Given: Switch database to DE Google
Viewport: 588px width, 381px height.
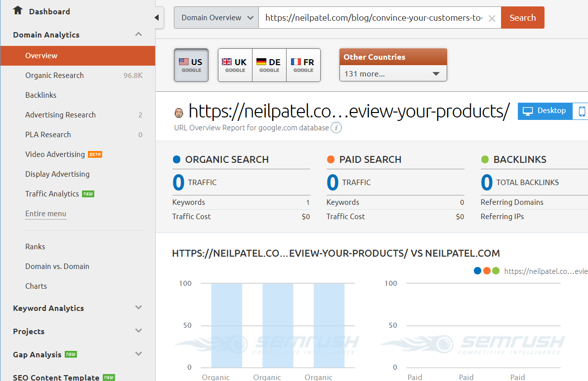Looking at the screenshot, I should pos(269,65).
